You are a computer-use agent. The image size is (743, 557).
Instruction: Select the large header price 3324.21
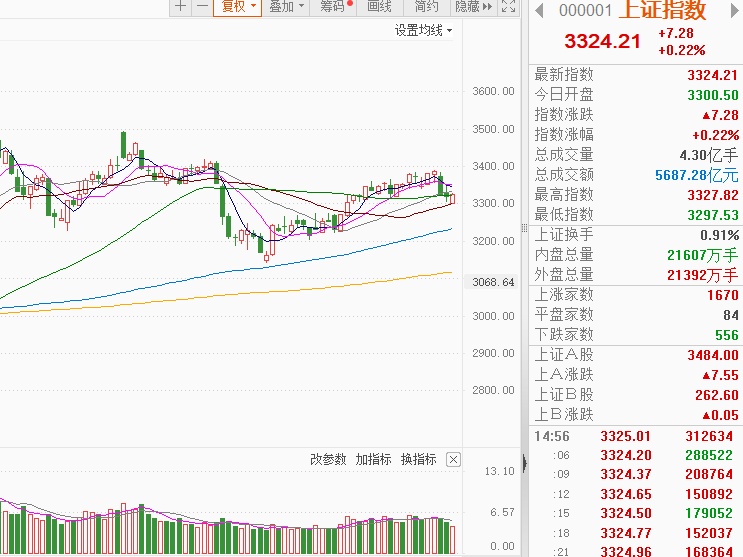tap(602, 41)
